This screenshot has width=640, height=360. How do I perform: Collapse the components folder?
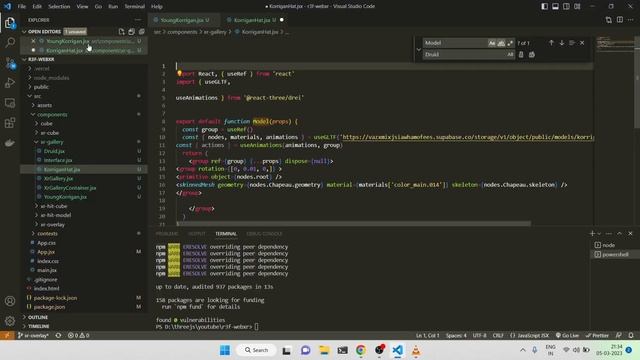(52, 114)
